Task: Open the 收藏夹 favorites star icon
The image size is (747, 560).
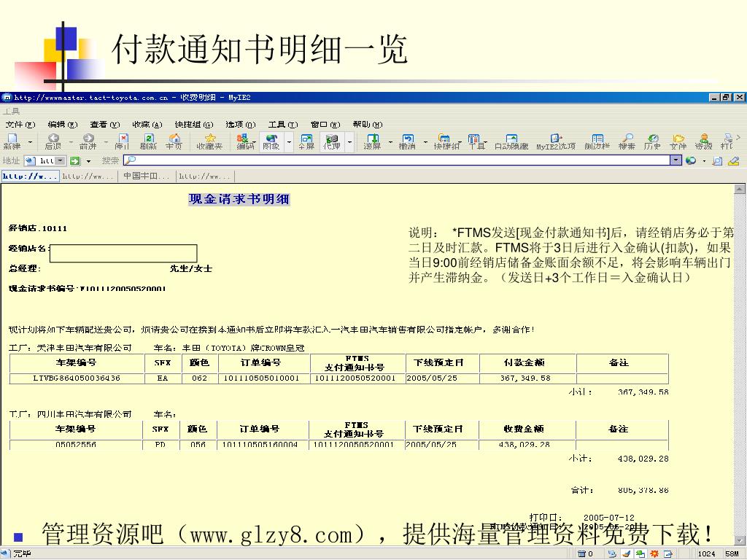Action: point(209,141)
